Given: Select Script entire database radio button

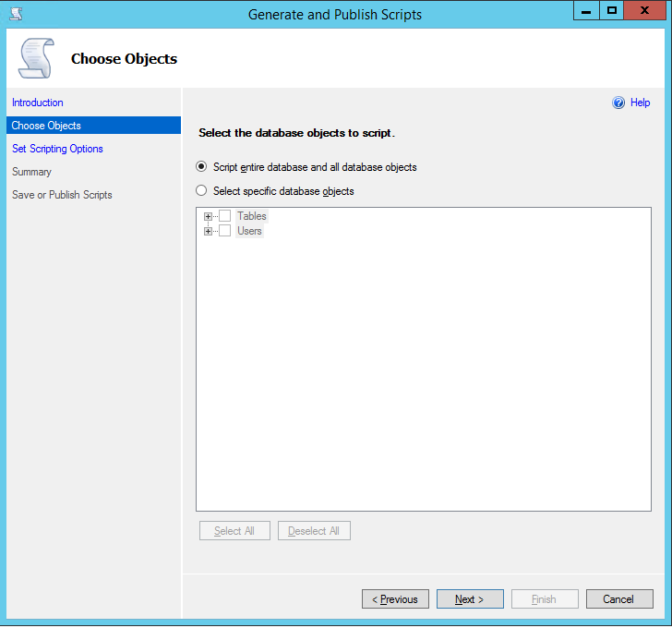Looking at the screenshot, I should (x=201, y=167).
